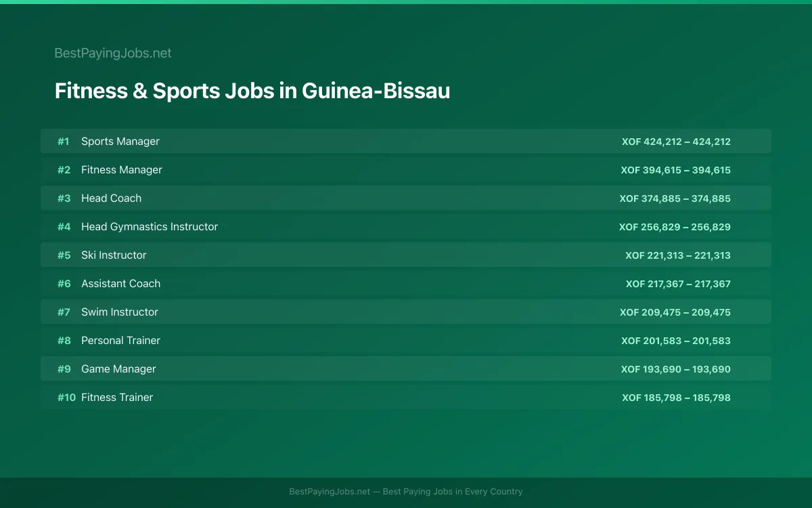This screenshot has height=508, width=812.
Task: Click the Swim Instructor job title
Action: (120, 312)
